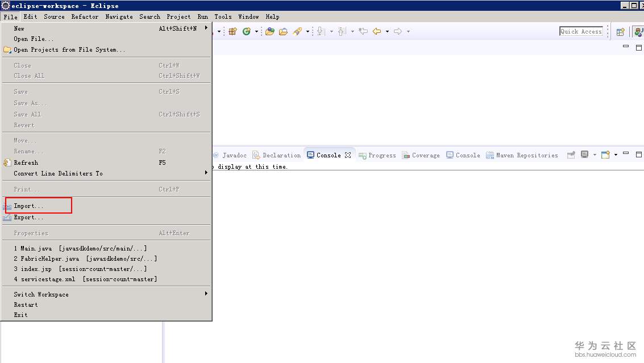
Task: Open the Open Console dropdown arrow
Action: point(616,155)
